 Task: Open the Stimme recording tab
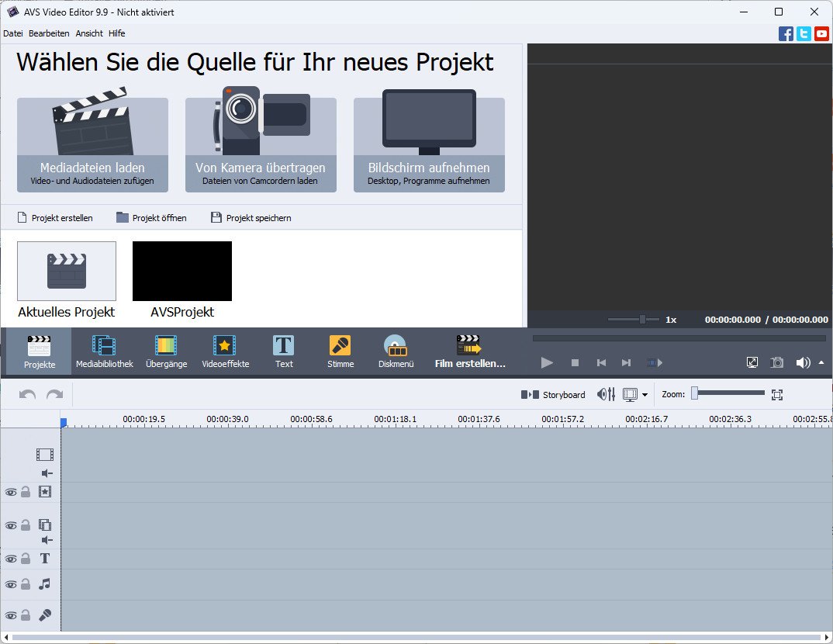(x=340, y=351)
